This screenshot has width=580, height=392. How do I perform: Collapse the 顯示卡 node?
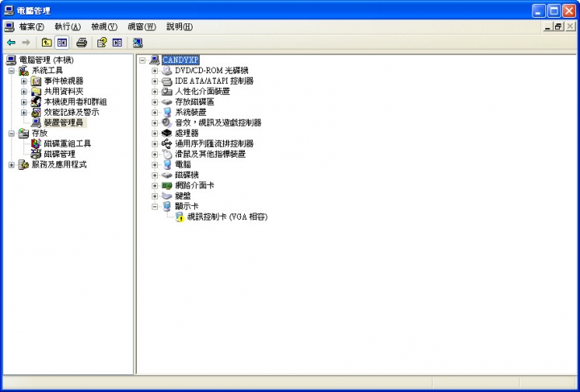click(155, 207)
